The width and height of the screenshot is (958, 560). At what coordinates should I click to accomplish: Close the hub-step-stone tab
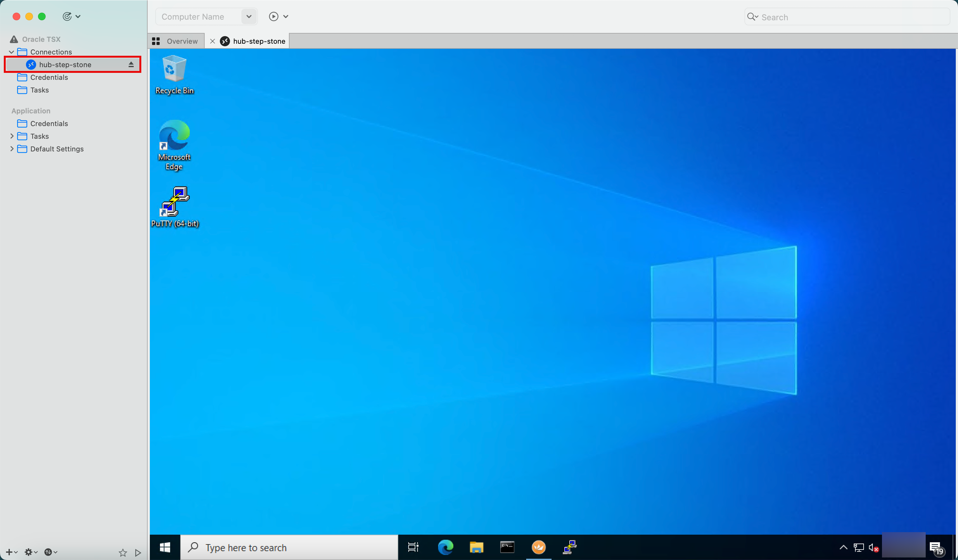click(213, 41)
